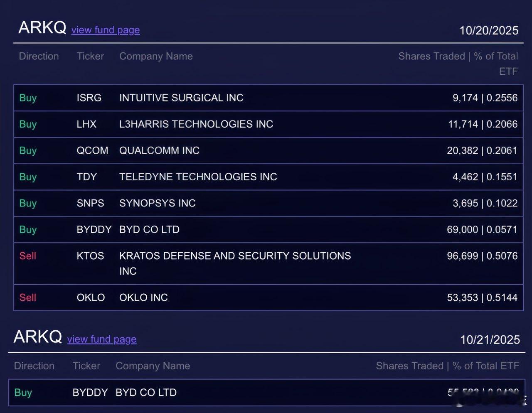Select the ISRG ticker
The height and width of the screenshot is (413, 532).
pos(89,98)
